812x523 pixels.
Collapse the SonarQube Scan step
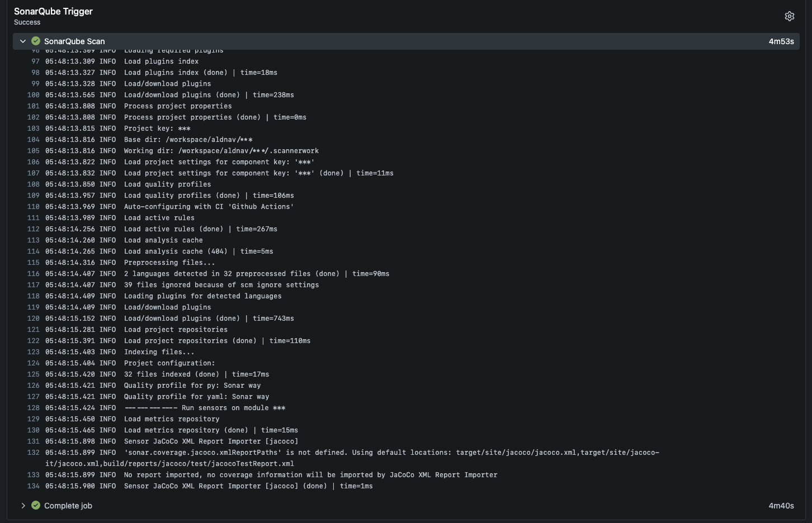point(23,41)
